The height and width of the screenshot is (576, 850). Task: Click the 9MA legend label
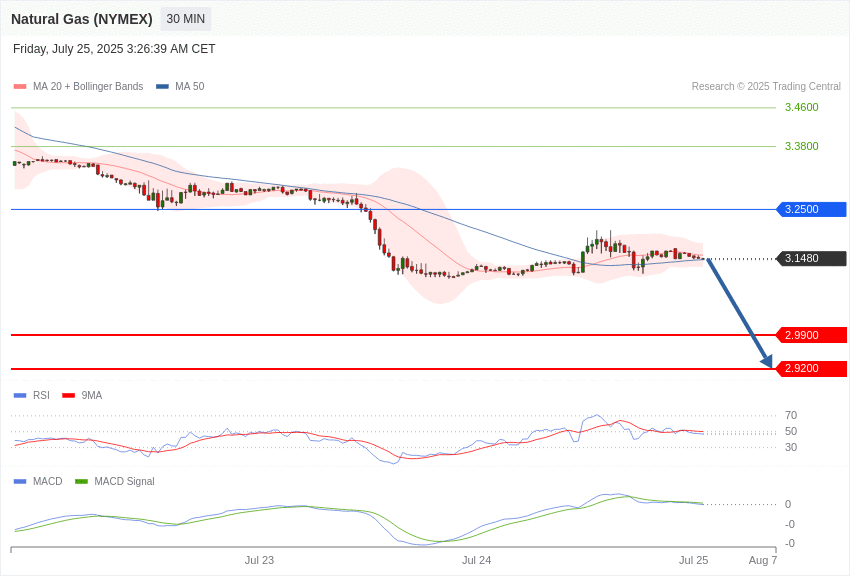(92, 396)
